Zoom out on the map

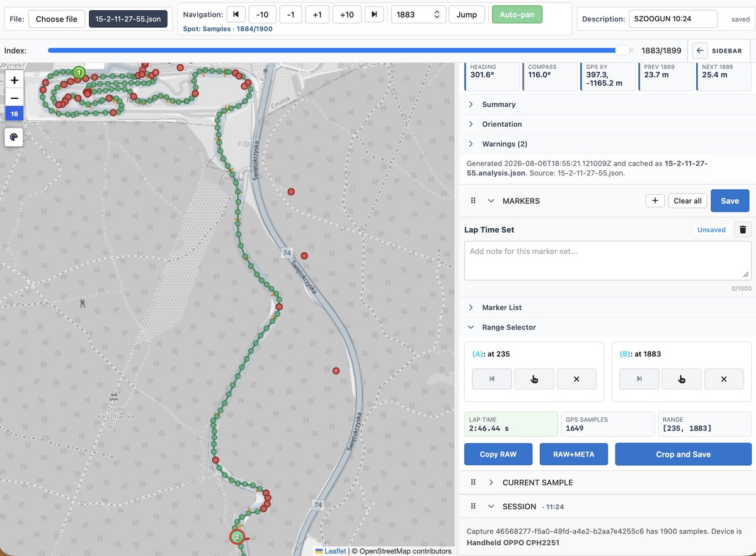pyautogui.click(x=14, y=98)
